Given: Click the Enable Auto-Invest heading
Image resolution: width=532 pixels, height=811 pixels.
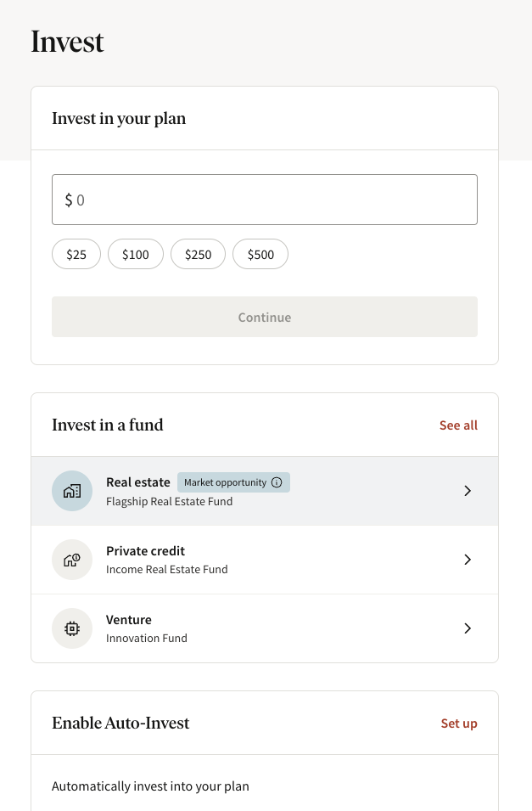Looking at the screenshot, I should pyautogui.click(x=120, y=723).
